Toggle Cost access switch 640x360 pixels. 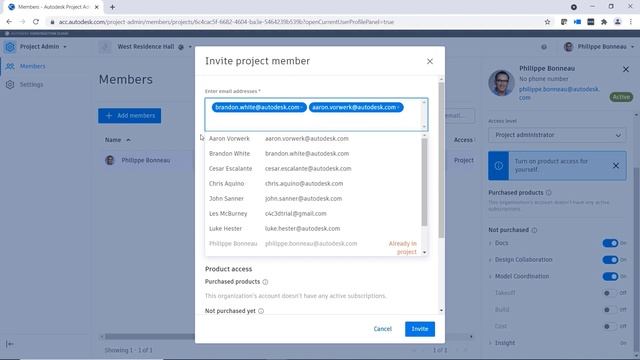610,327
